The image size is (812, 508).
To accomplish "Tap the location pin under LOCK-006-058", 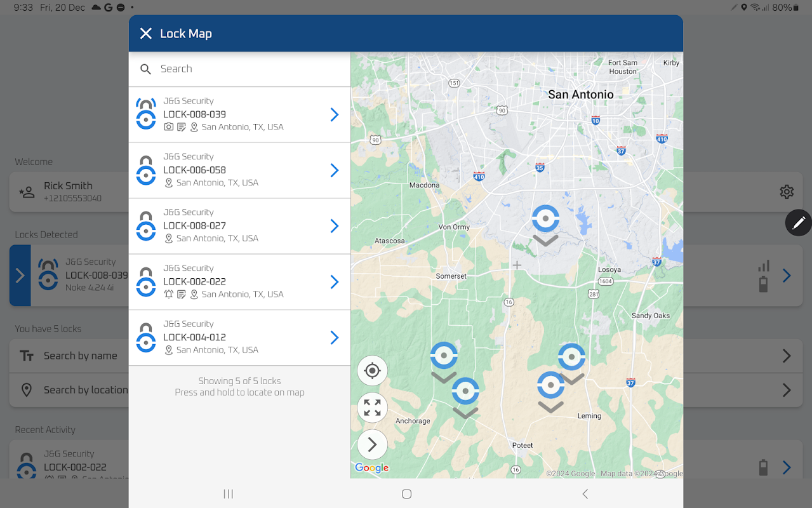I will click(x=168, y=183).
